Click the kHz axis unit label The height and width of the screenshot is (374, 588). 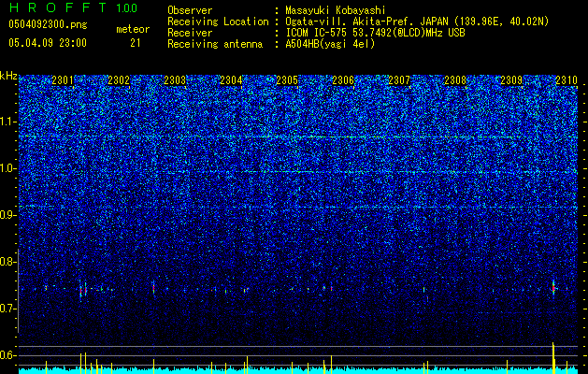[8, 76]
